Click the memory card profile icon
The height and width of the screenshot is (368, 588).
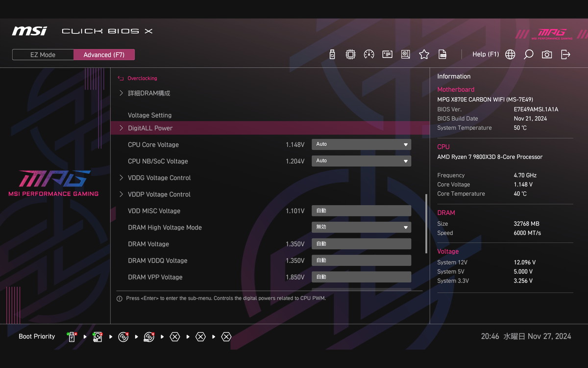pyautogui.click(x=387, y=54)
